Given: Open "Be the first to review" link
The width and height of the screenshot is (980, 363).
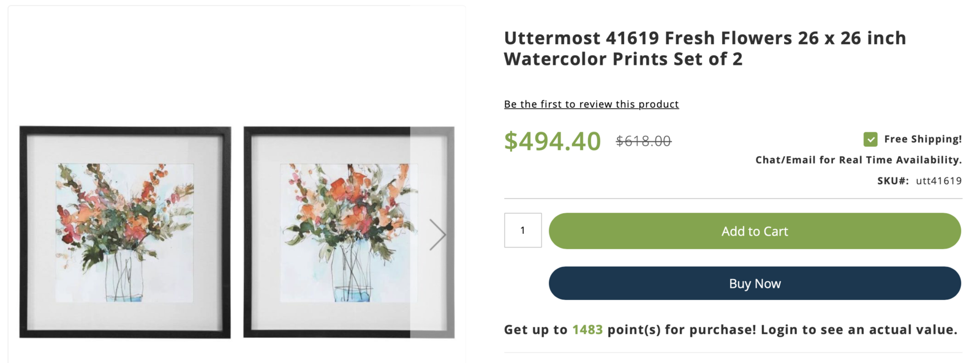Looking at the screenshot, I should tap(591, 104).
